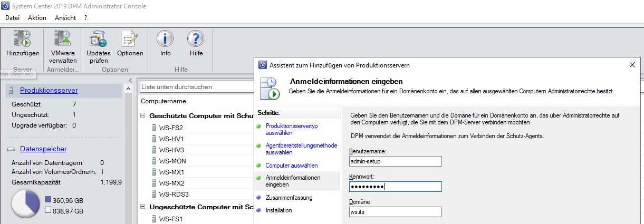Collapse the Geschützte Computer group
This screenshot has height=224, width=644.
(x=142, y=115)
